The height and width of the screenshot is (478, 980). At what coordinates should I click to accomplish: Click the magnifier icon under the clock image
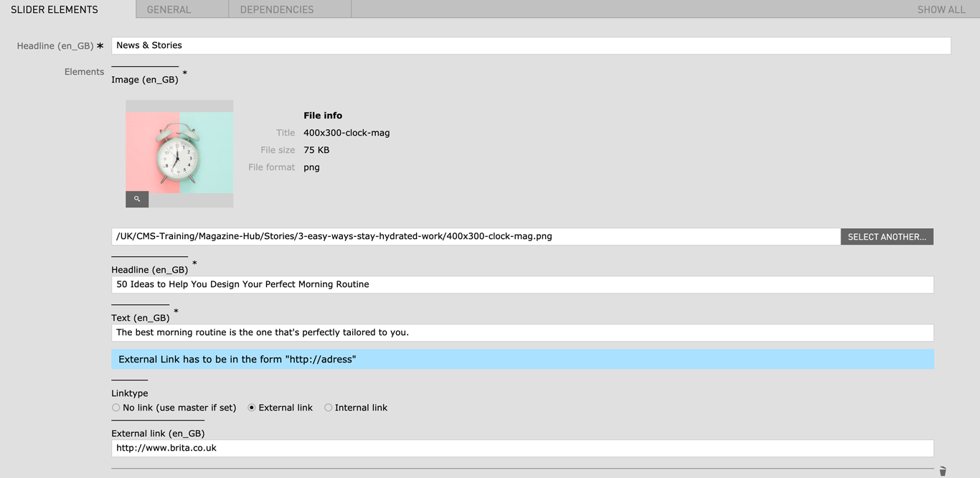click(137, 199)
